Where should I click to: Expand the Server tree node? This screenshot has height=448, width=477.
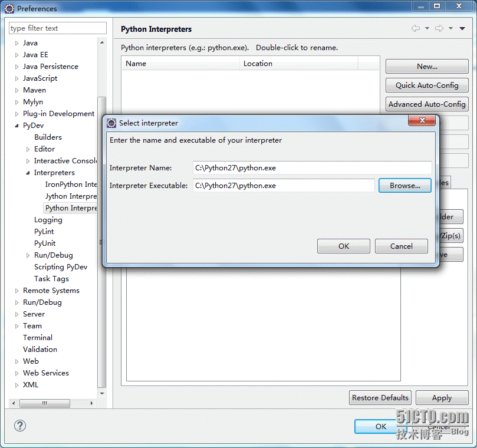pyautogui.click(x=17, y=314)
